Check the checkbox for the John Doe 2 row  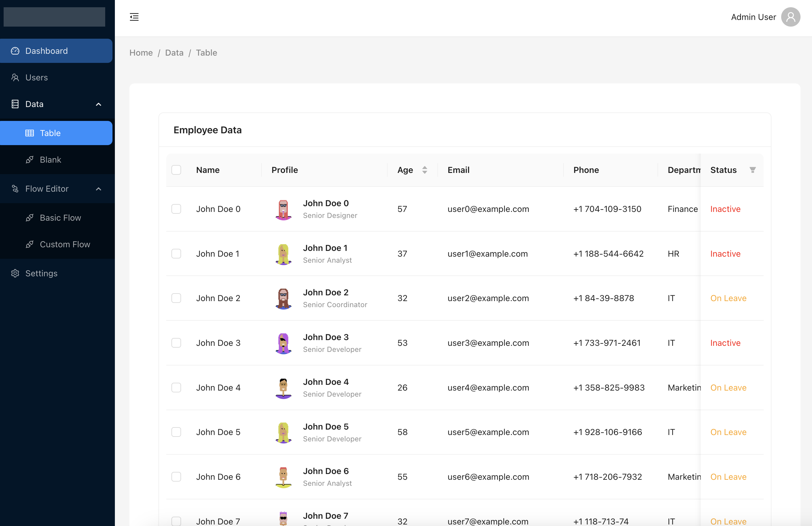(176, 298)
